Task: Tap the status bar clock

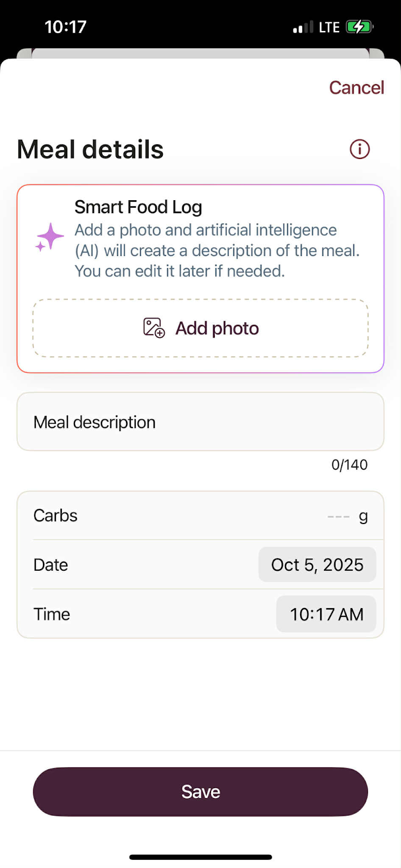Action: click(66, 27)
